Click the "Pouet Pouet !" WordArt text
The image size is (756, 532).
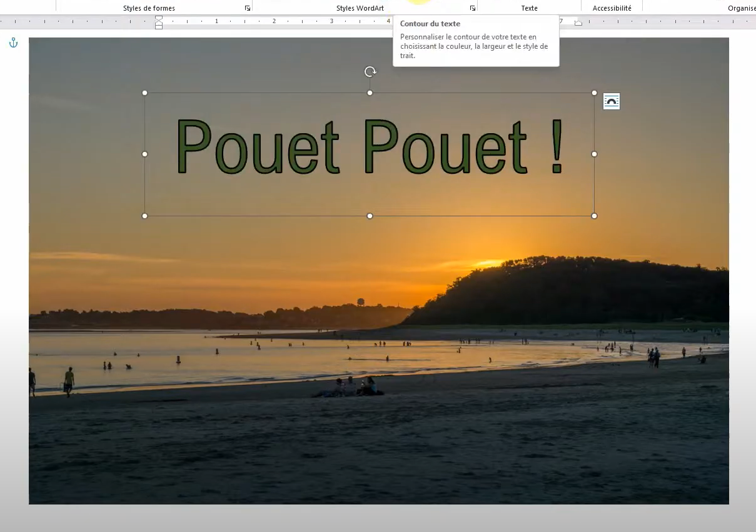click(370, 147)
